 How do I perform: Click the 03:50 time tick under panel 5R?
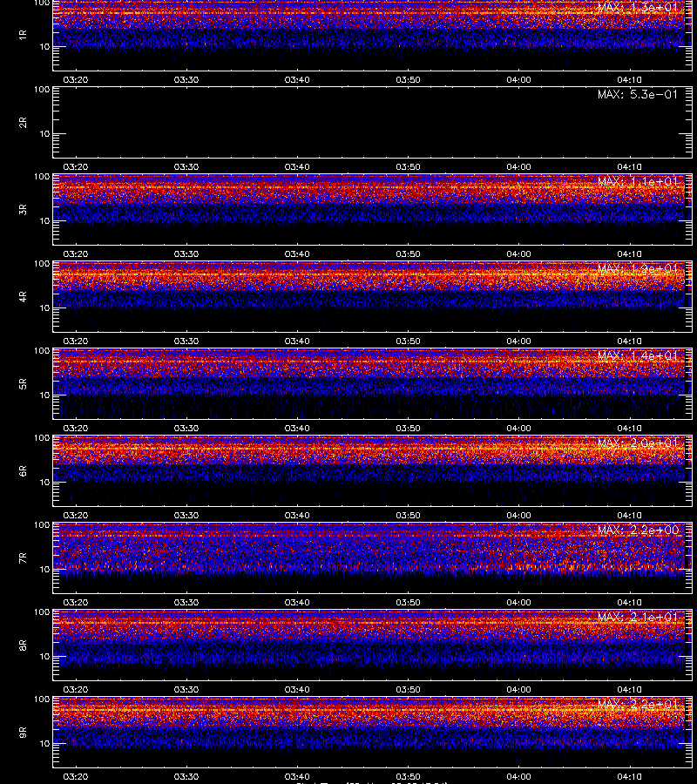[408, 428]
